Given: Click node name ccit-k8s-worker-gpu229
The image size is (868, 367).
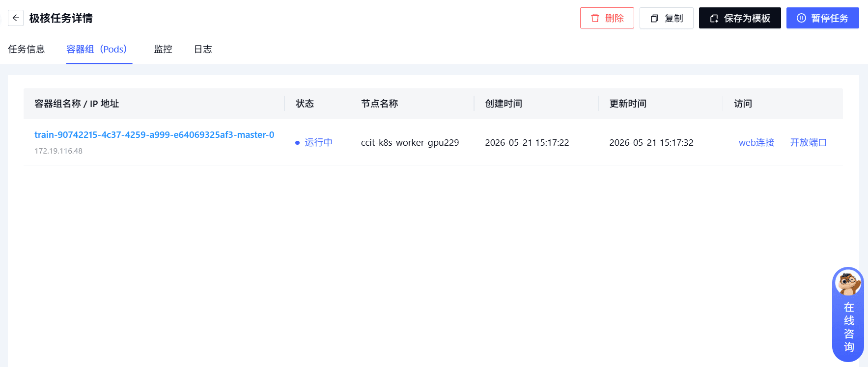Looking at the screenshot, I should point(410,143).
